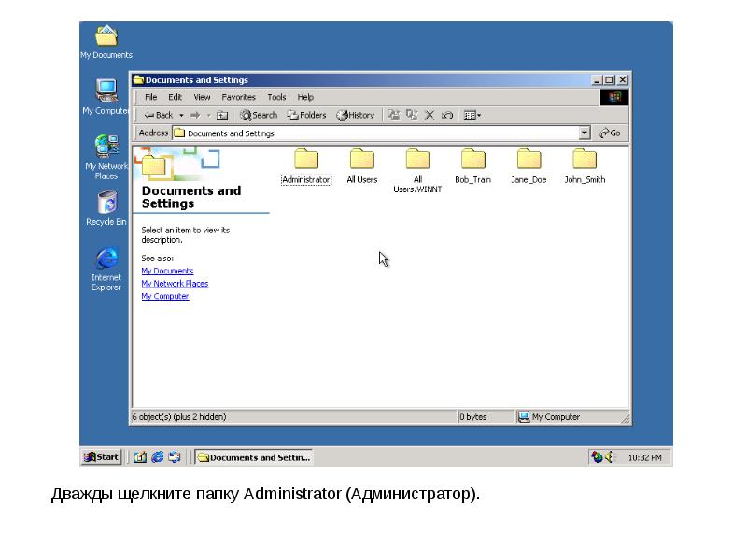Open the Views dropdown in toolbar
Viewport: 747px width, 560px height.
(472, 116)
